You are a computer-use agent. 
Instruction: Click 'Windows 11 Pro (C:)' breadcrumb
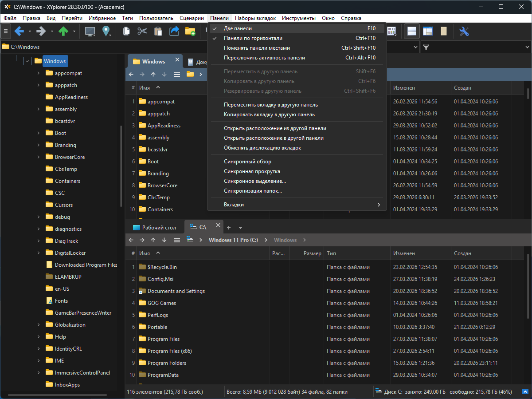point(233,240)
